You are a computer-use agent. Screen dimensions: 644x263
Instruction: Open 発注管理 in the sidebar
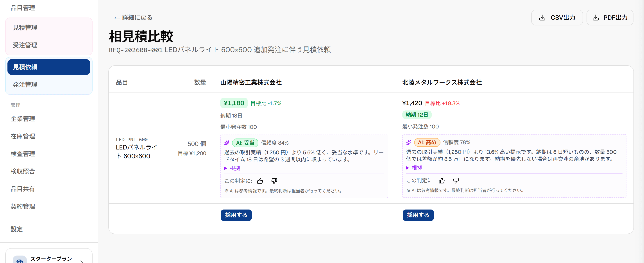(49, 84)
